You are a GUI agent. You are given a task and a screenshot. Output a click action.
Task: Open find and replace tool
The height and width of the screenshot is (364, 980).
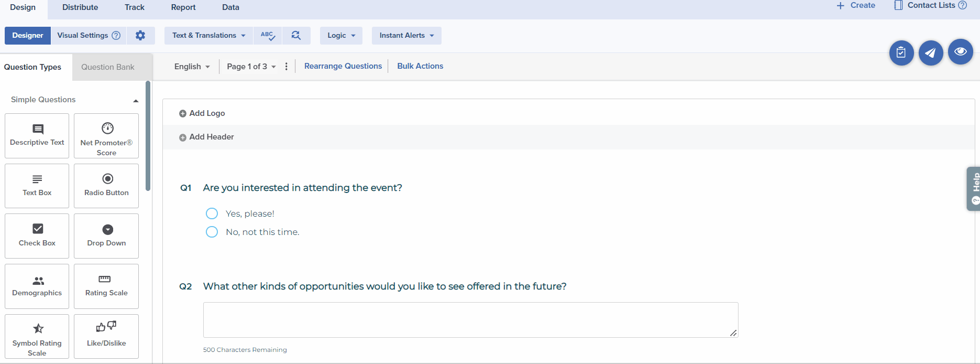(296, 35)
